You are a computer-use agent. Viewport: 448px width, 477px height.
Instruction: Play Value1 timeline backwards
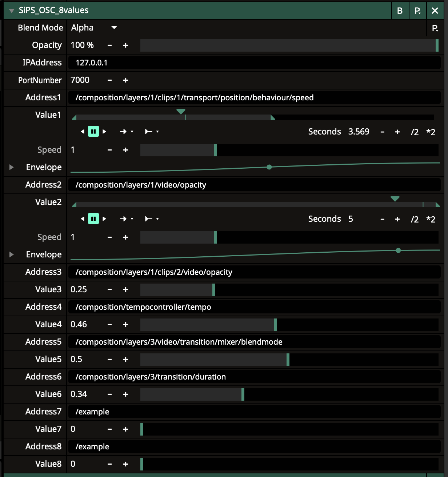83,132
